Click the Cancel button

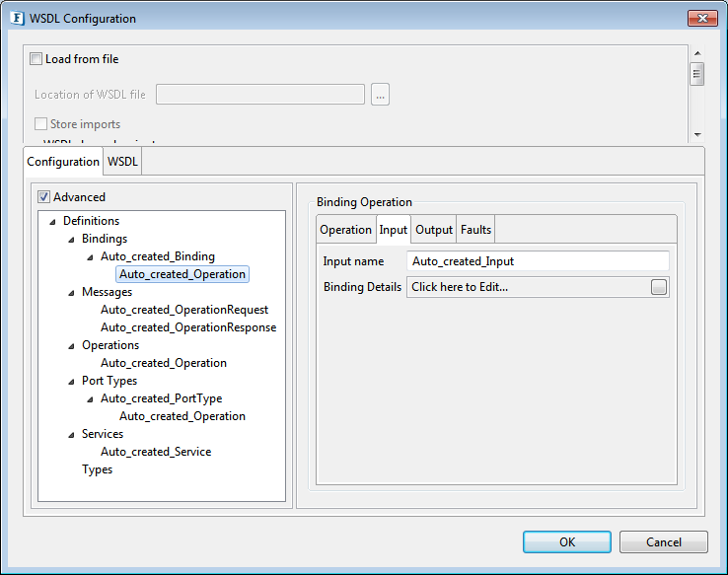pos(663,541)
